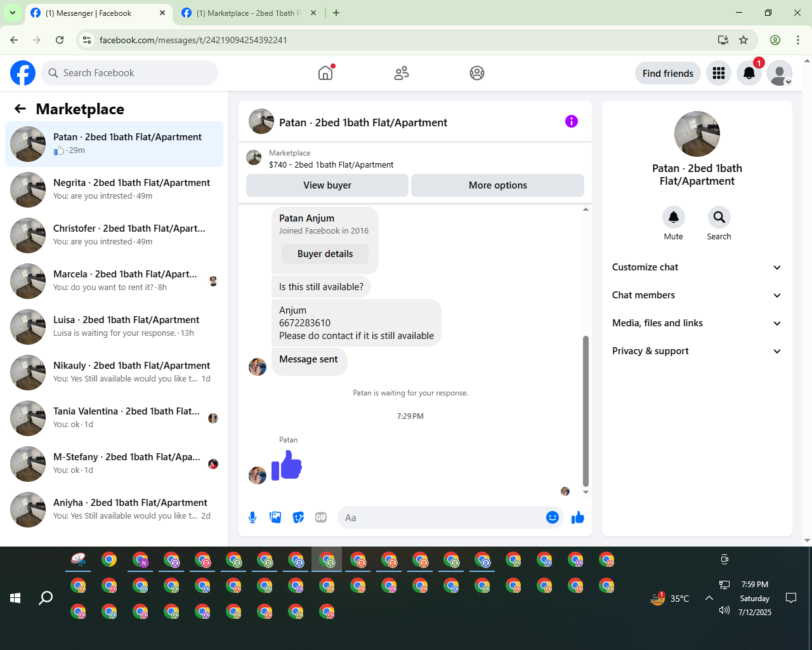812x650 pixels.
Task: Send a voice clip microphone icon
Action: coord(252,517)
